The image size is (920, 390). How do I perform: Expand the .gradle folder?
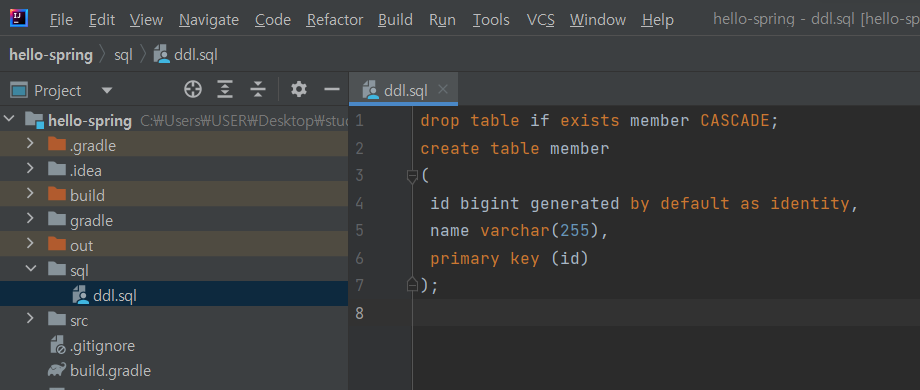(30, 144)
